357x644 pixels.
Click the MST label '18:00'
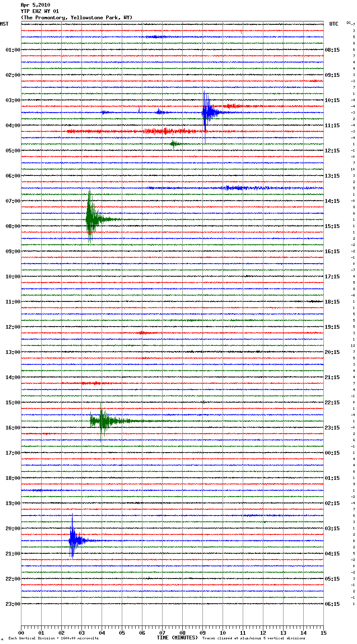coord(13,478)
